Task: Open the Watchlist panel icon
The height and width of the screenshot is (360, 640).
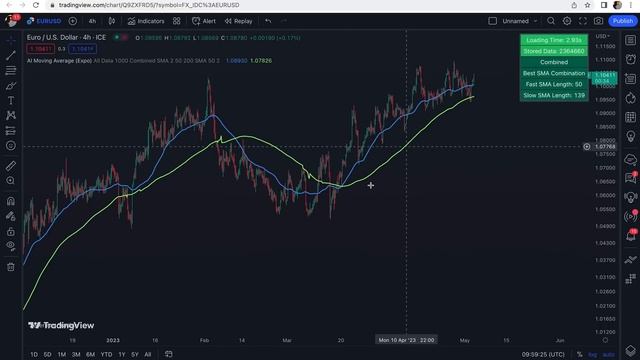Action: click(x=631, y=40)
